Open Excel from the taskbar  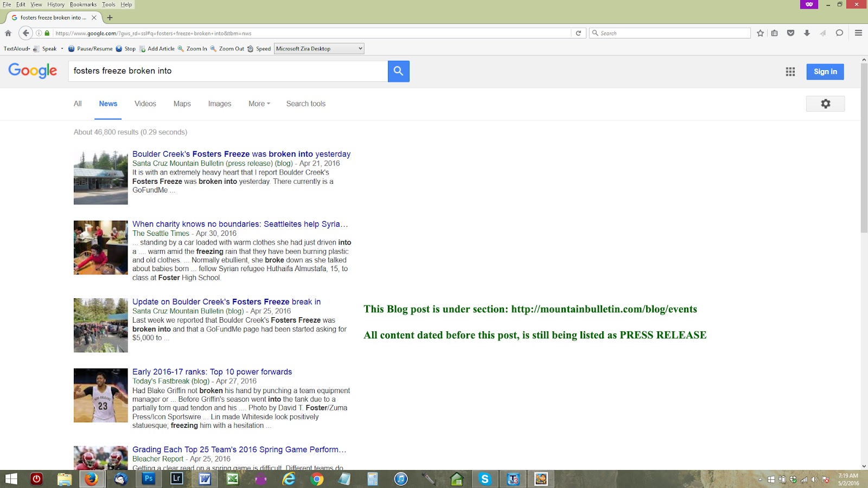pyautogui.click(x=233, y=479)
